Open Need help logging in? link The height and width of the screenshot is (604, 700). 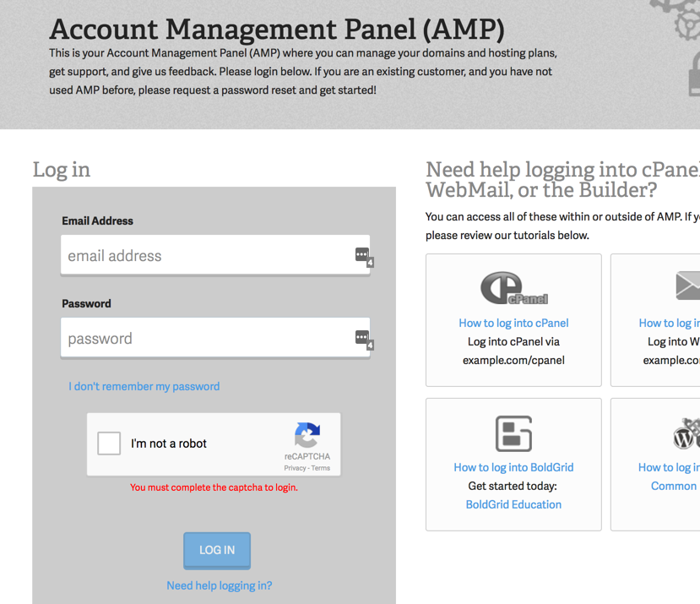coord(220,585)
